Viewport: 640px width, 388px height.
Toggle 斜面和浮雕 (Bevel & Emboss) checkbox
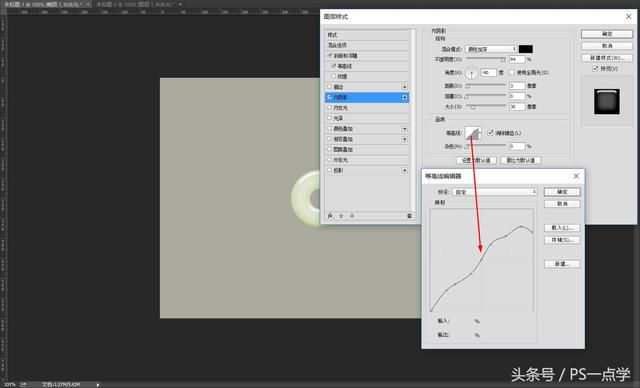tap(330, 55)
